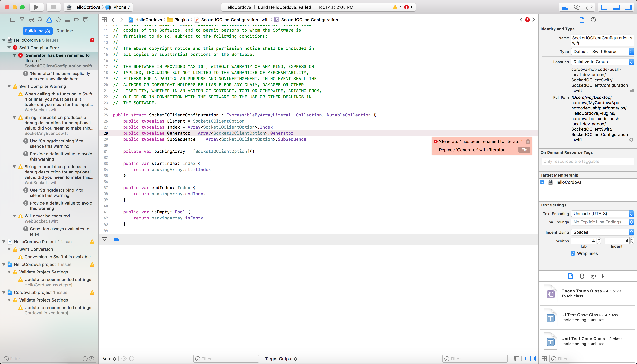The image size is (637, 364).
Task: Stop the current build
Action: [x=53, y=7]
